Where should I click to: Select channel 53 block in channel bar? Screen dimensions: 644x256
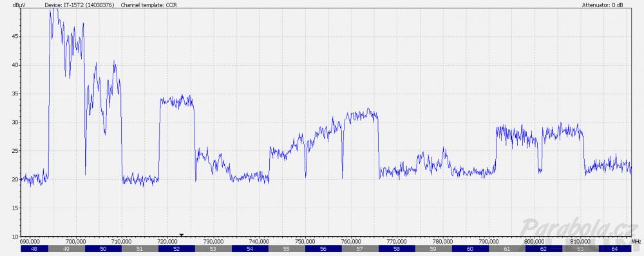pyautogui.click(x=213, y=249)
